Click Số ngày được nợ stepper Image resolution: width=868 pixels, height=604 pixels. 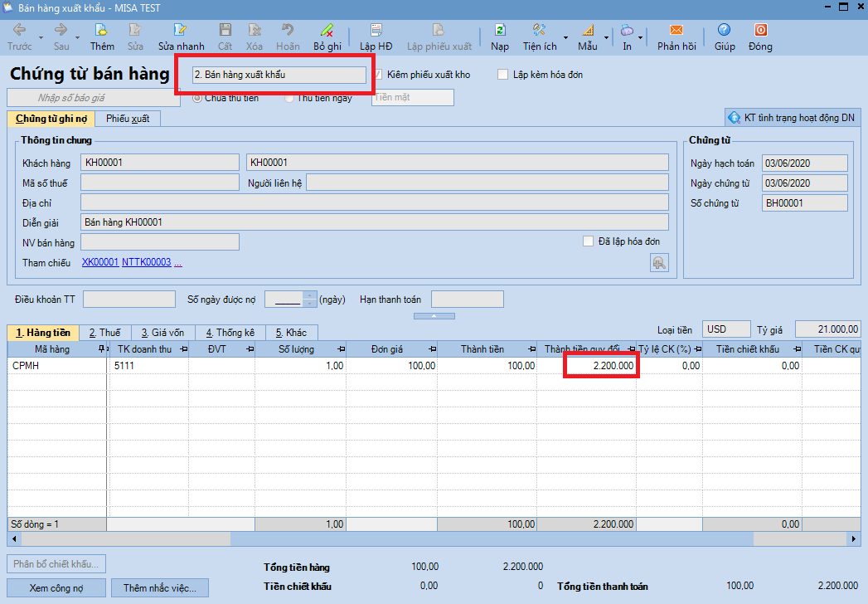310,300
